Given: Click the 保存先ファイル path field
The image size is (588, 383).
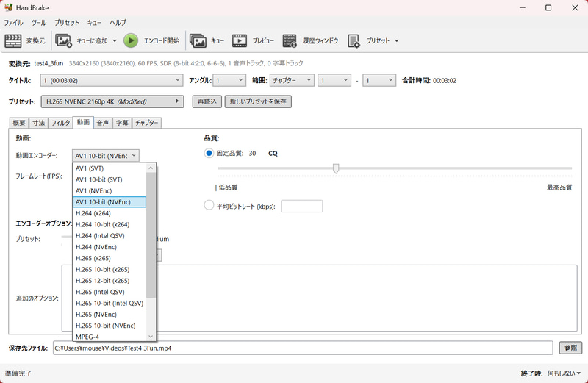Looking at the screenshot, I should [x=303, y=348].
